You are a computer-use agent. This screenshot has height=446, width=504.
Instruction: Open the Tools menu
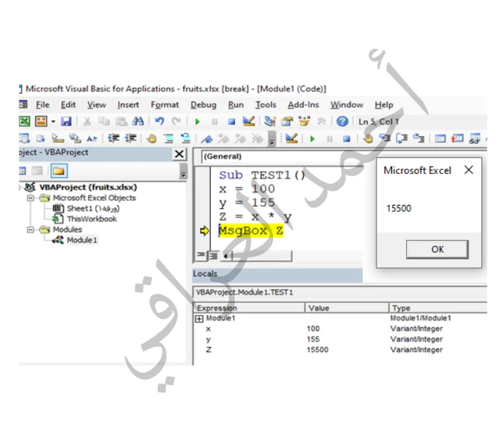click(x=266, y=105)
